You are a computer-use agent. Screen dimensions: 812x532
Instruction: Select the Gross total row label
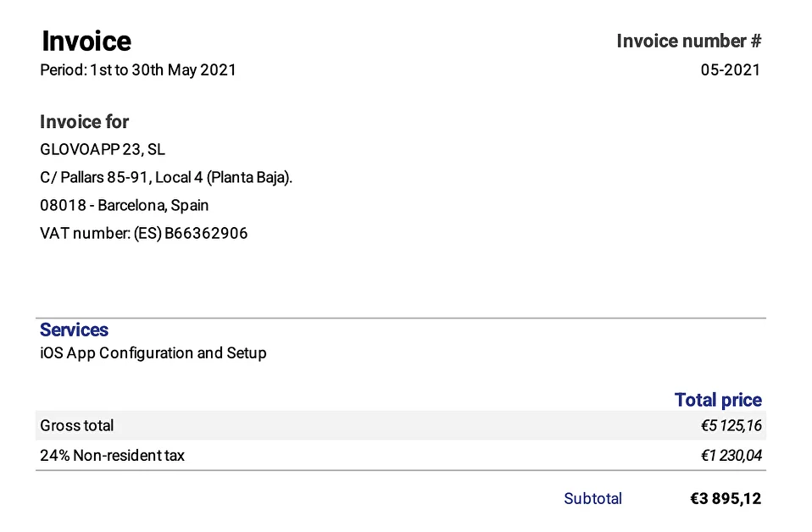pos(76,425)
